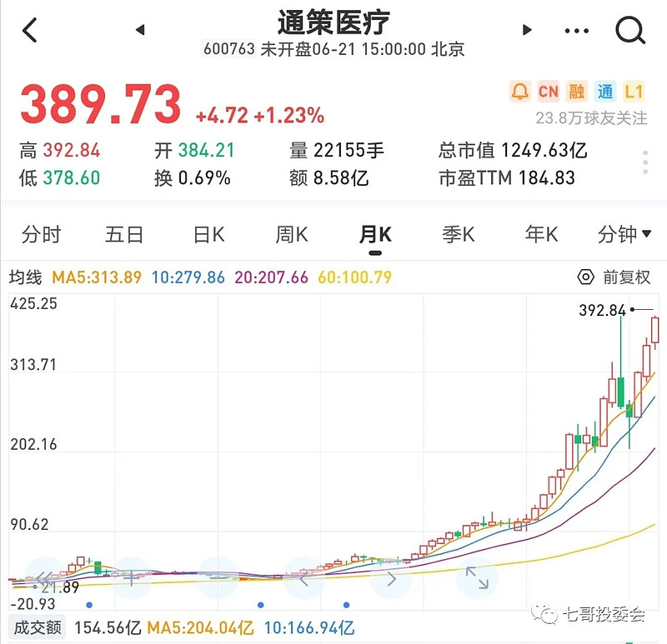Tap the 低 378.60 day low
The height and width of the screenshot is (644, 667).
point(59,178)
